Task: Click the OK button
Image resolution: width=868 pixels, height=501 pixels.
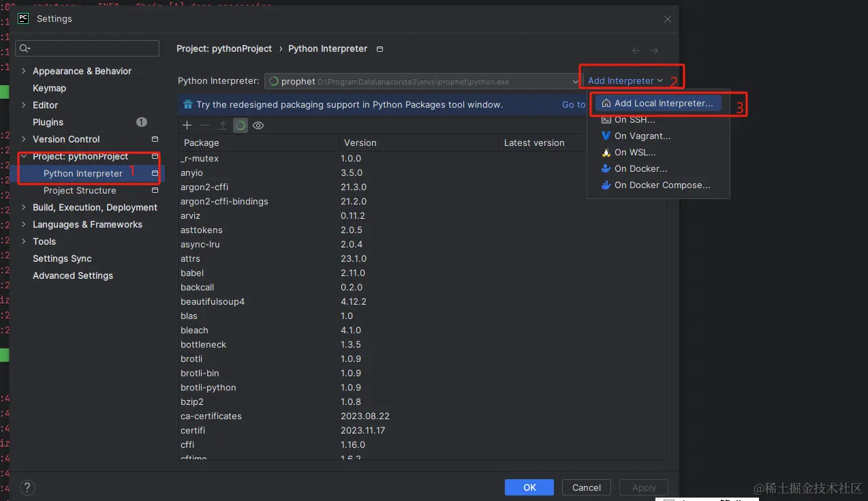Action: [529, 487]
